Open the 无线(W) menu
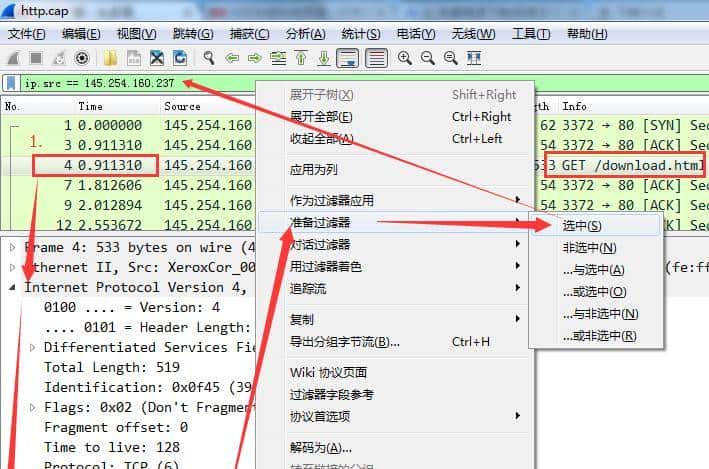This screenshot has width=709, height=469. (473, 34)
